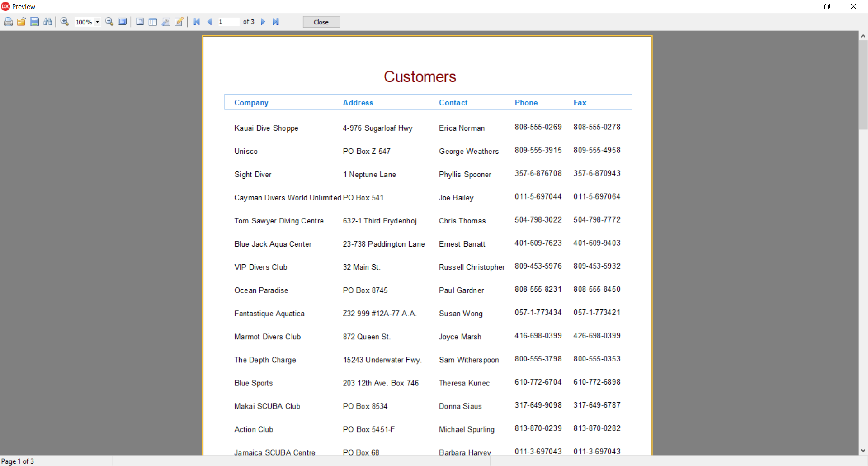Zoom in with the magnifier plus icon
This screenshot has height=466, width=868.
point(65,22)
